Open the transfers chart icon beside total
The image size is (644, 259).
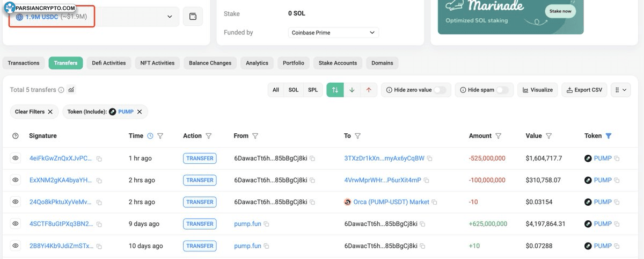click(71, 90)
